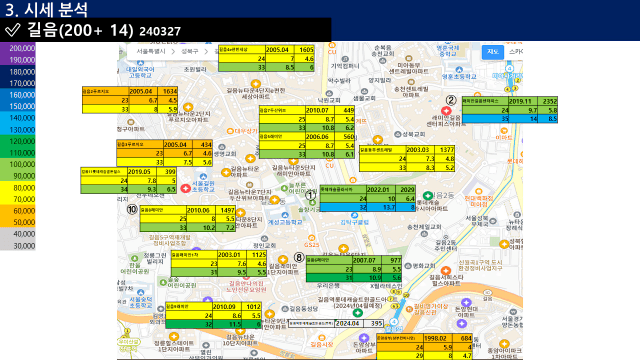Select red marker beside 서울길원초등학교
This screenshot has height=360, width=640.
[x=186, y=188]
